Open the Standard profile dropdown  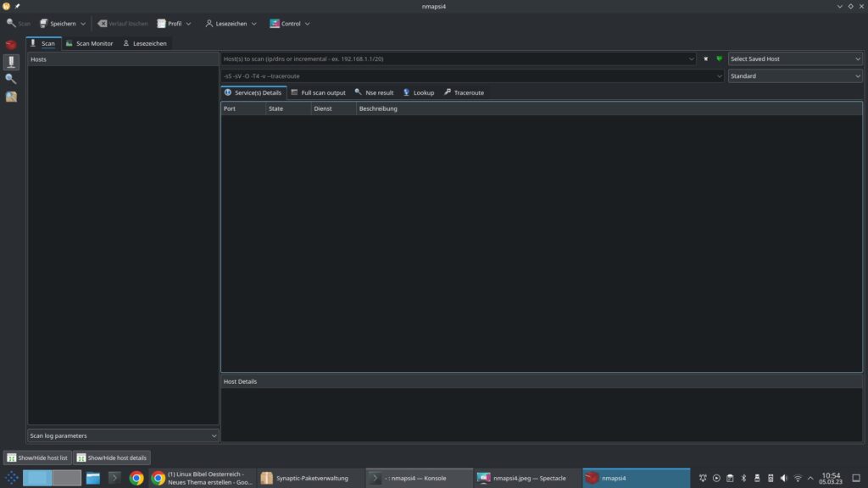click(795, 75)
